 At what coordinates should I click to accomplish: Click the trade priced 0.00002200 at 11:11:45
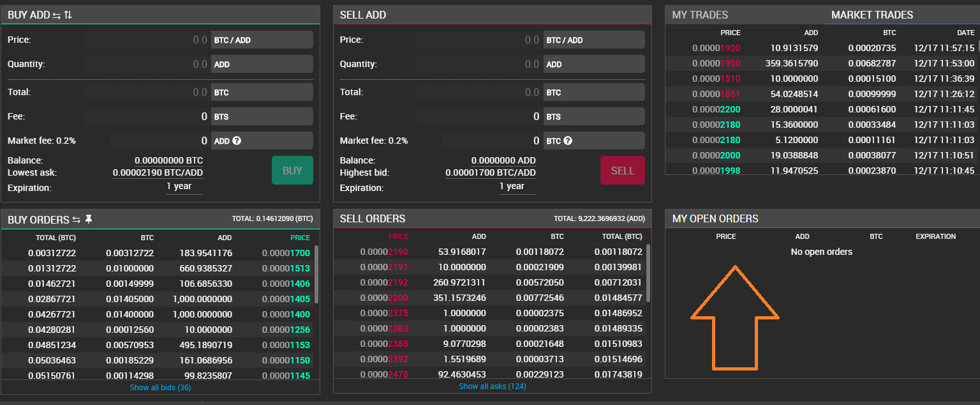[822, 109]
